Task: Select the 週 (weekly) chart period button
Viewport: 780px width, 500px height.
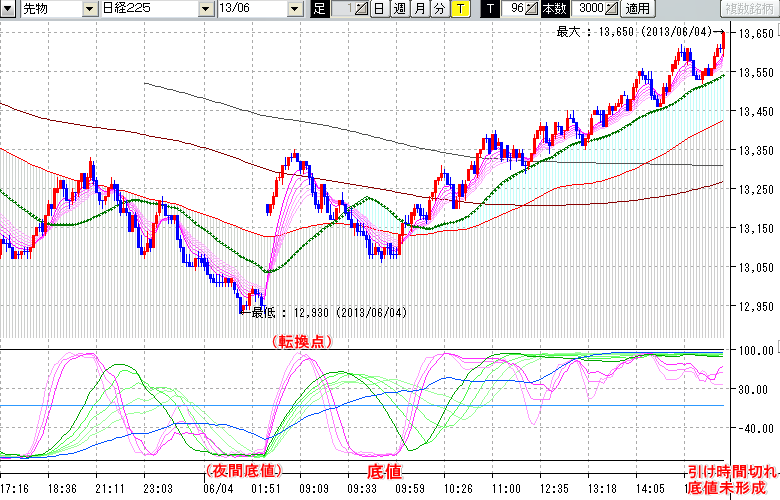Action: pyautogui.click(x=399, y=9)
